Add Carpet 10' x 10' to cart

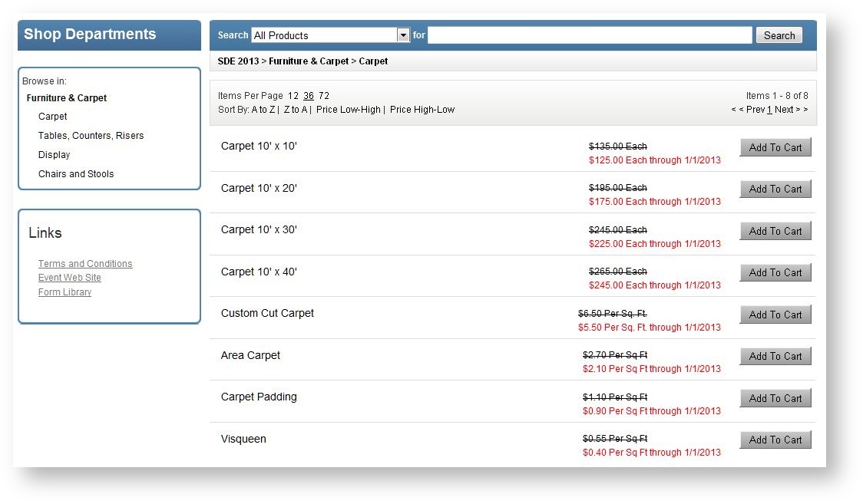[775, 147]
